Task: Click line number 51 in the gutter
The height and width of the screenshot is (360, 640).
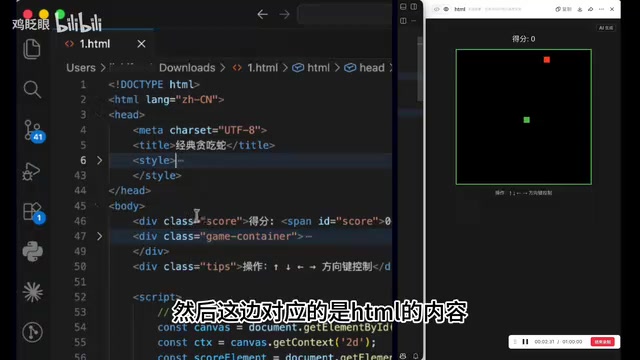Action: pyautogui.click(x=80, y=282)
